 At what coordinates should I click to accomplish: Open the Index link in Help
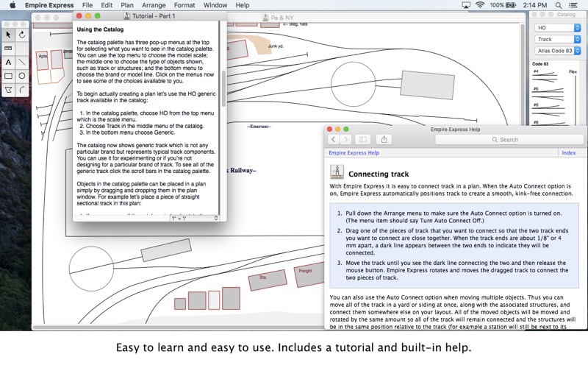tap(568, 153)
